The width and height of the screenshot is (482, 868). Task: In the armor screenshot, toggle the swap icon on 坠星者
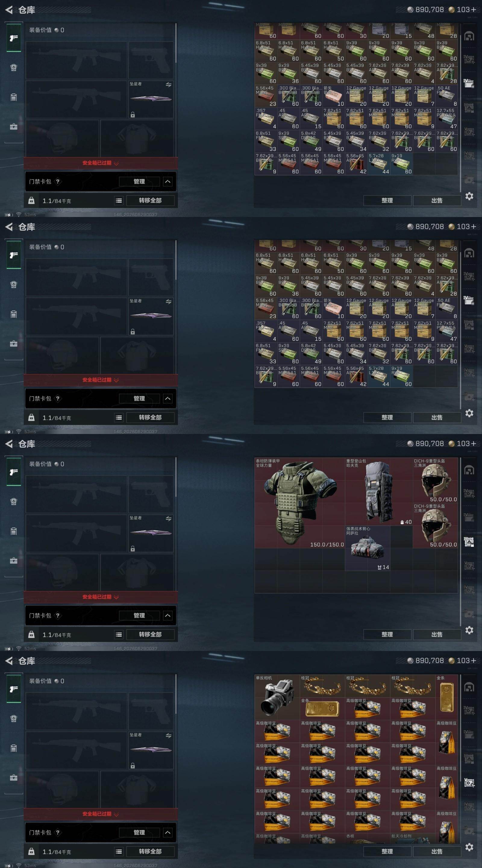tap(168, 519)
